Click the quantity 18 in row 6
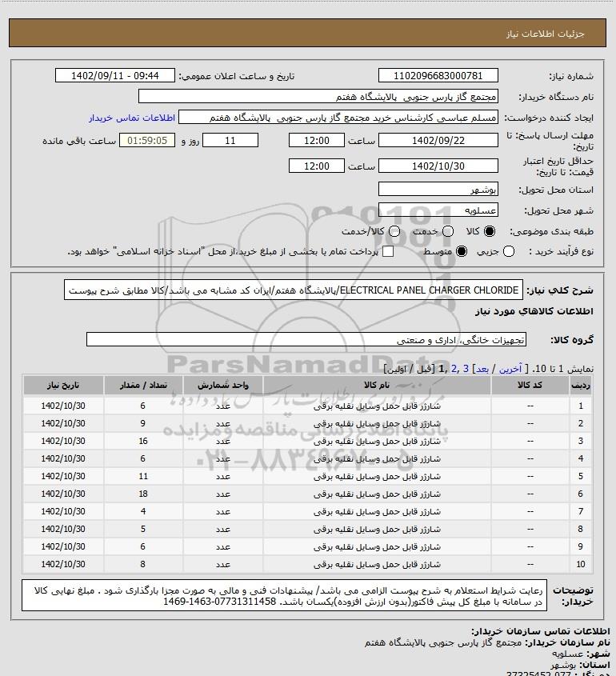616x676 pixels. point(143,494)
